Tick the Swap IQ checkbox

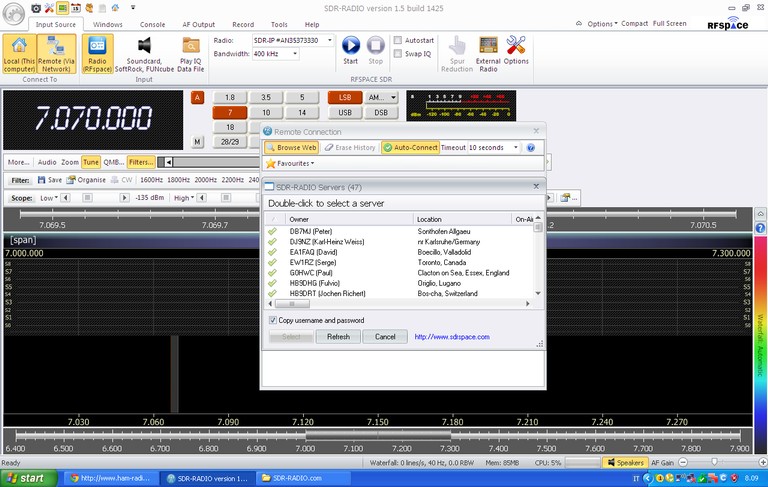pyautogui.click(x=397, y=53)
